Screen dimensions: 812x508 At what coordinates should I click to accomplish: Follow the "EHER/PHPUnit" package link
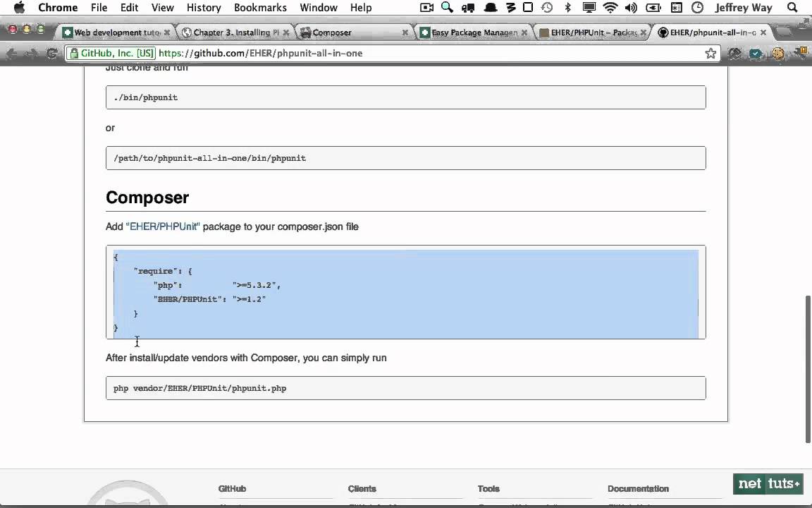coord(163,226)
